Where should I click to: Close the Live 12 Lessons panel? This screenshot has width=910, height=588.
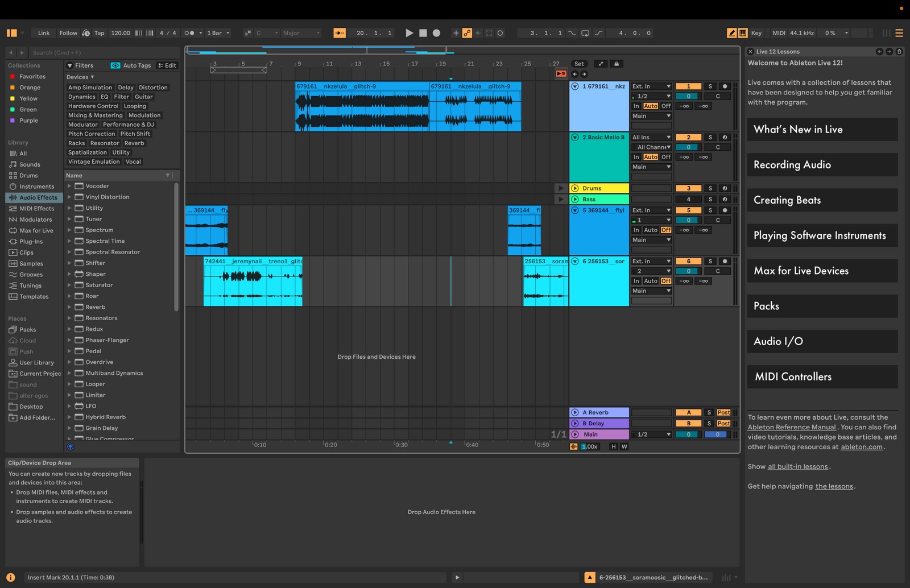pos(750,51)
